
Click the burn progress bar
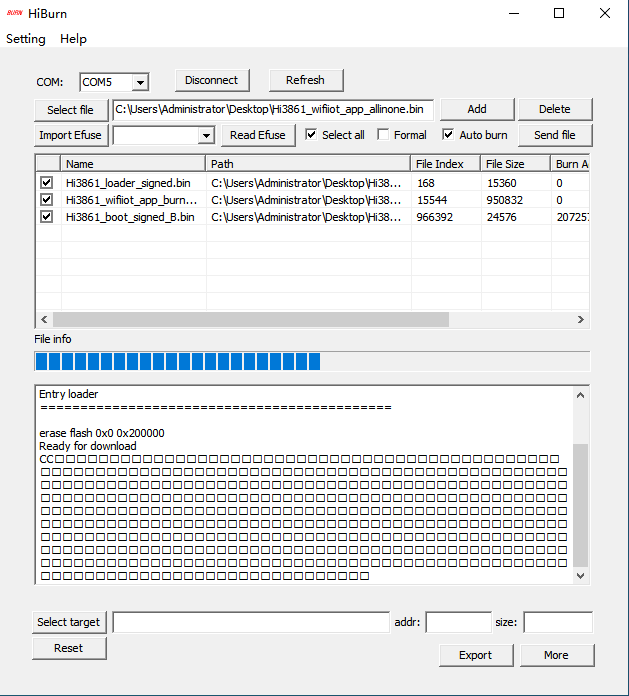312,361
